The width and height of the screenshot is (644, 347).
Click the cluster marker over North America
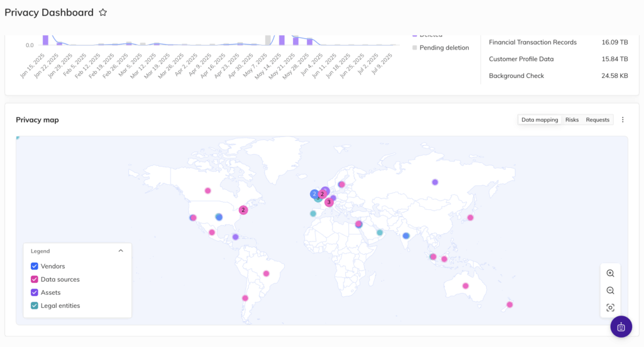point(243,210)
